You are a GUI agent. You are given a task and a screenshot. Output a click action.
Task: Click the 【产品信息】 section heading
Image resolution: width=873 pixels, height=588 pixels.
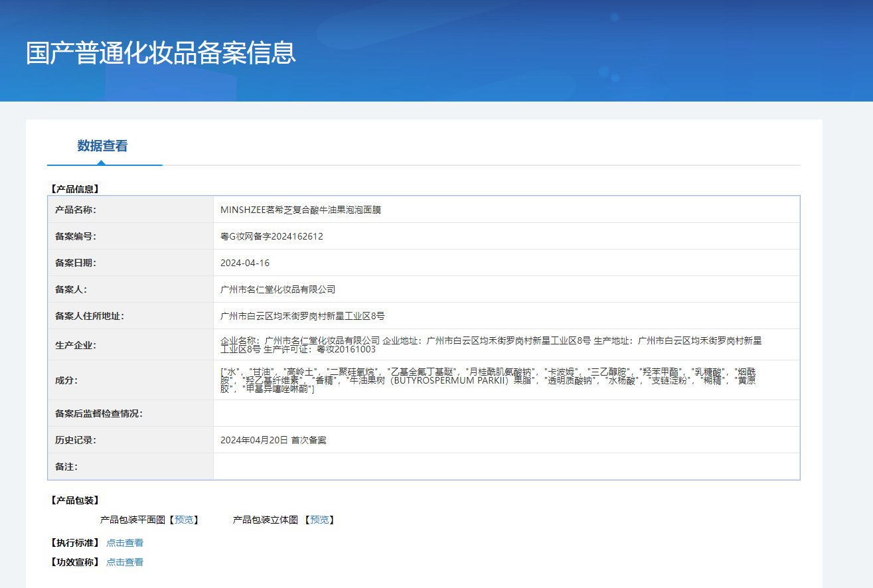coord(74,189)
